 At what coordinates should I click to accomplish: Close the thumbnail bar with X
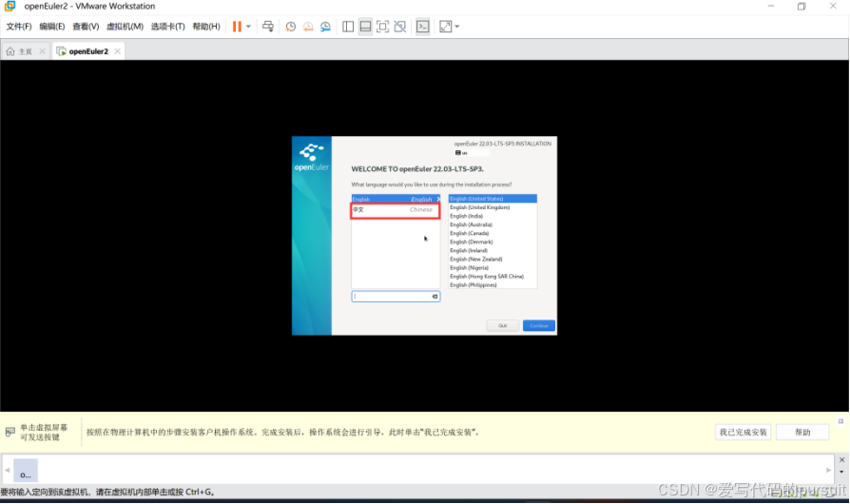841,460
